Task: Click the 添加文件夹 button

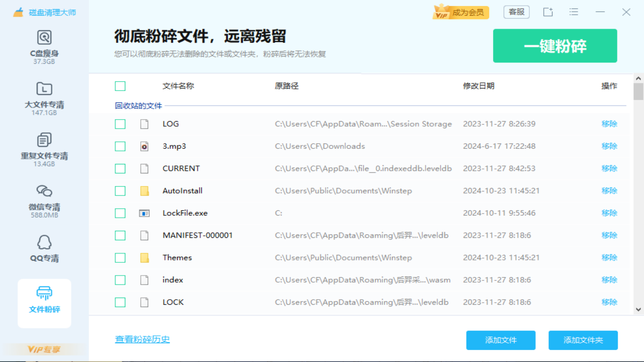Action: (x=583, y=340)
